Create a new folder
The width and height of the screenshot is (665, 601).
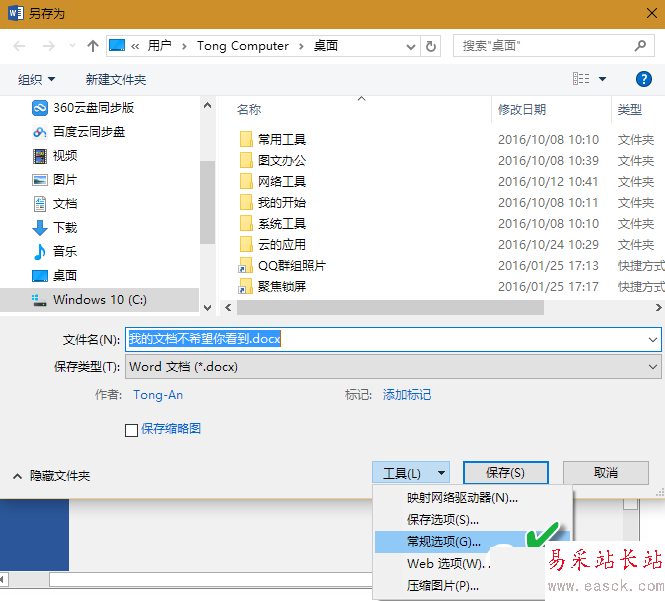click(116, 79)
